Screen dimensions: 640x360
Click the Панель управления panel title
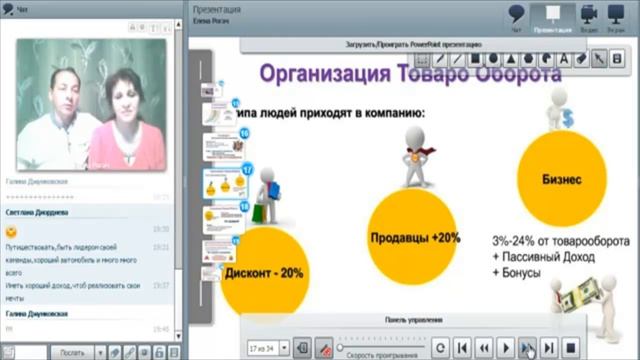[x=413, y=320]
